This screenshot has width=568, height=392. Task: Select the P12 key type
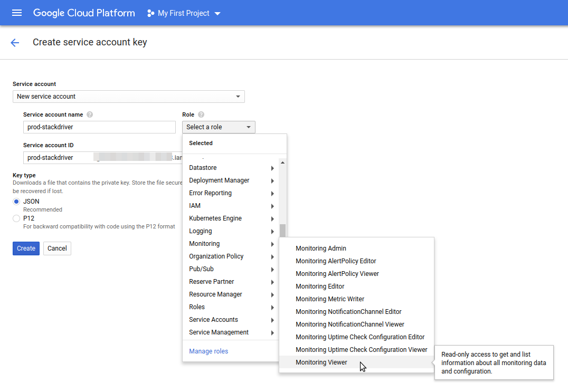click(16, 218)
